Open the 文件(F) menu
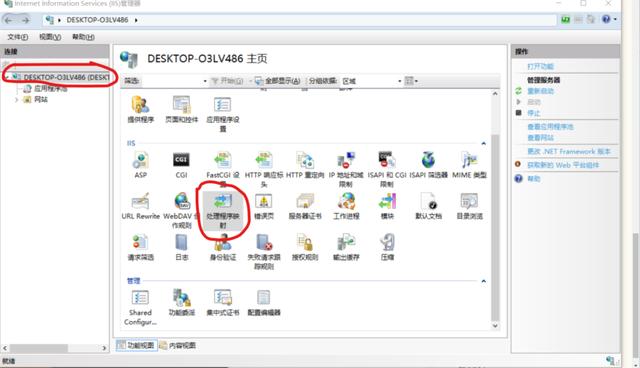 (18, 37)
